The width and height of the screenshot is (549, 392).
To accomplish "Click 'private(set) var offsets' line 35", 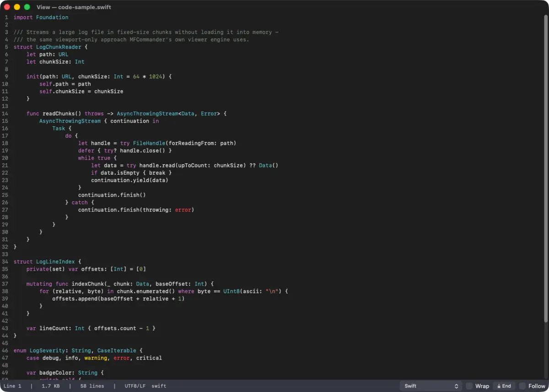I will click(86, 269).
